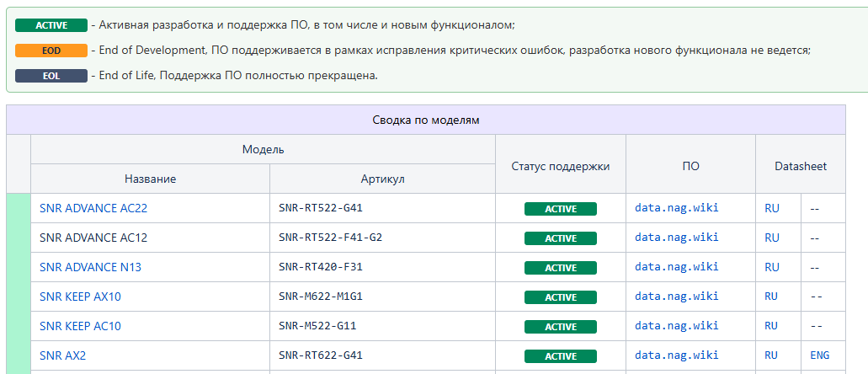Viewport: 868px width, 374px height.
Task: Click the RU datasheet link for SNR AX2
Action: point(771,355)
